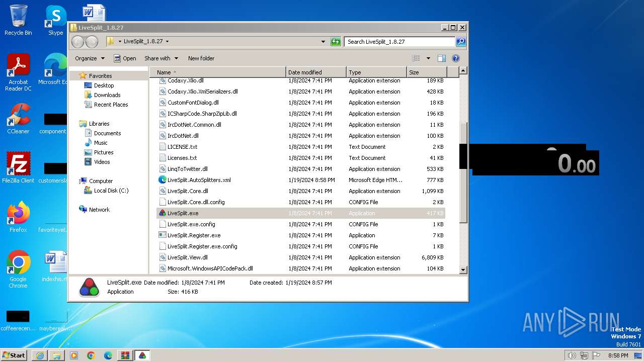The height and width of the screenshot is (362, 644).
Task: Click in the Search LiveSplit_1.8.27 field
Action: pyautogui.click(x=400, y=42)
